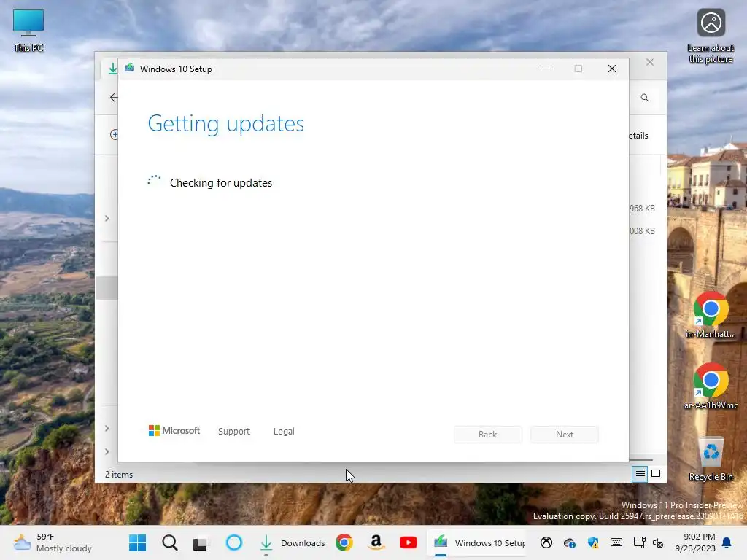Viewport: 747px width, 560px height.
Task: Click the Microsoft logo
Action: [x=174, y=431]
